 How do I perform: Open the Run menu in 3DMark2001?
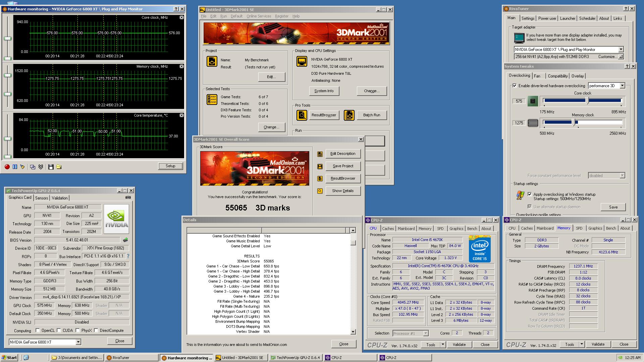click(x=223, y=16)
